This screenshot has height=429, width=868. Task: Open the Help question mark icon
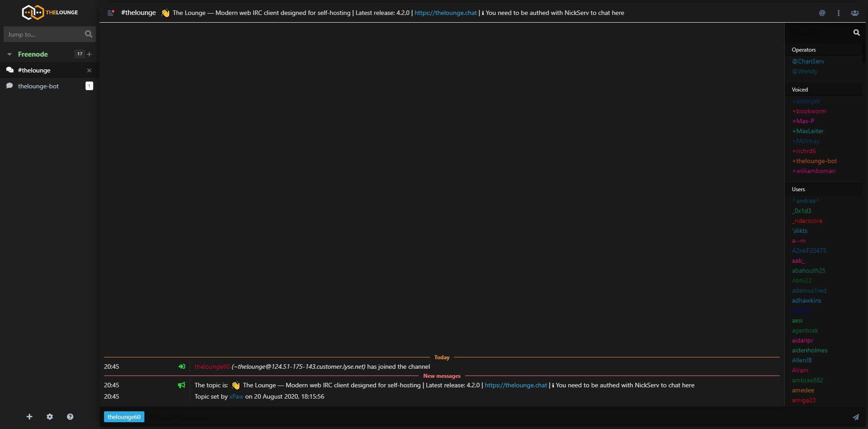point(70,417)
